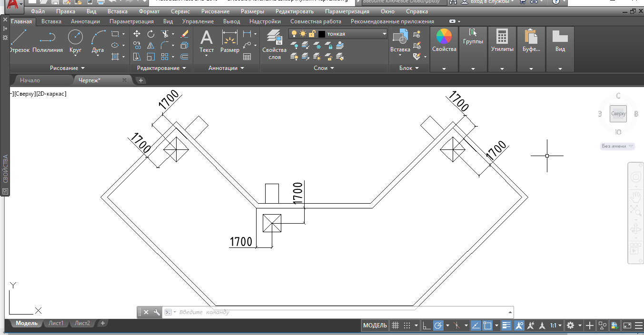Activate the Scale tool icon
The width and height of the screenshot is (644, 335).
151,57
